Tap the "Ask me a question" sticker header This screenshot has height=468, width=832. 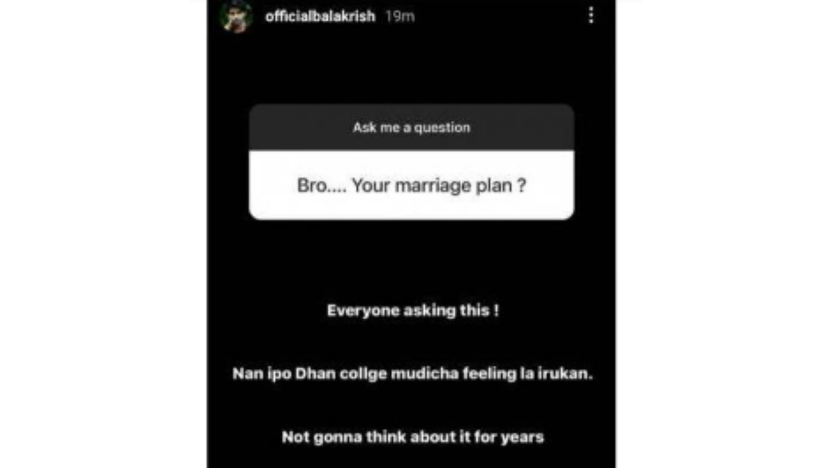coord(411,127)
